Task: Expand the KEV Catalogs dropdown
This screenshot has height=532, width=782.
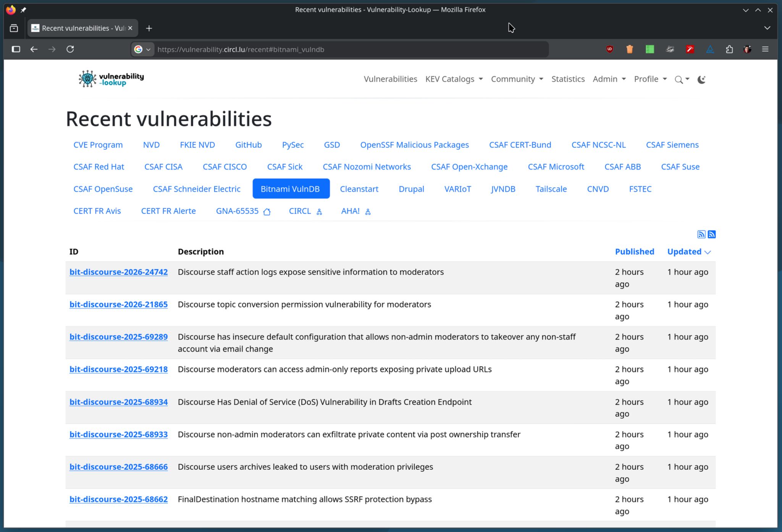Action: (x=454, y=79)
